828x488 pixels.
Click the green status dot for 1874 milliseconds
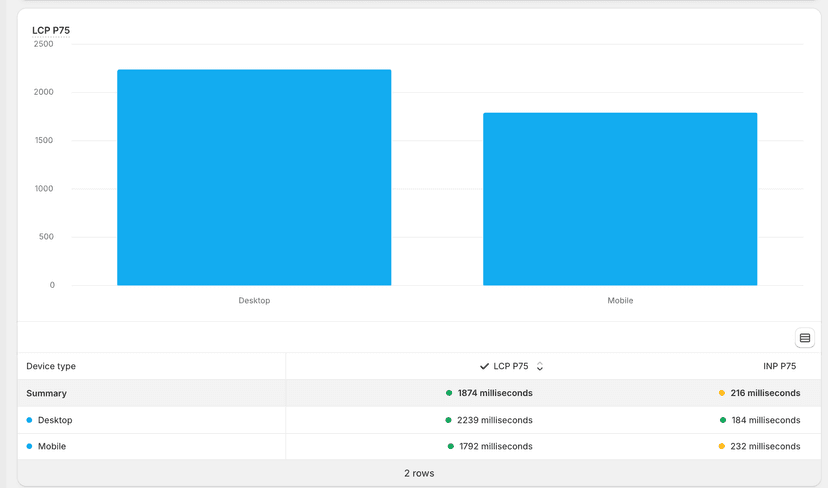tap(449, 394)
